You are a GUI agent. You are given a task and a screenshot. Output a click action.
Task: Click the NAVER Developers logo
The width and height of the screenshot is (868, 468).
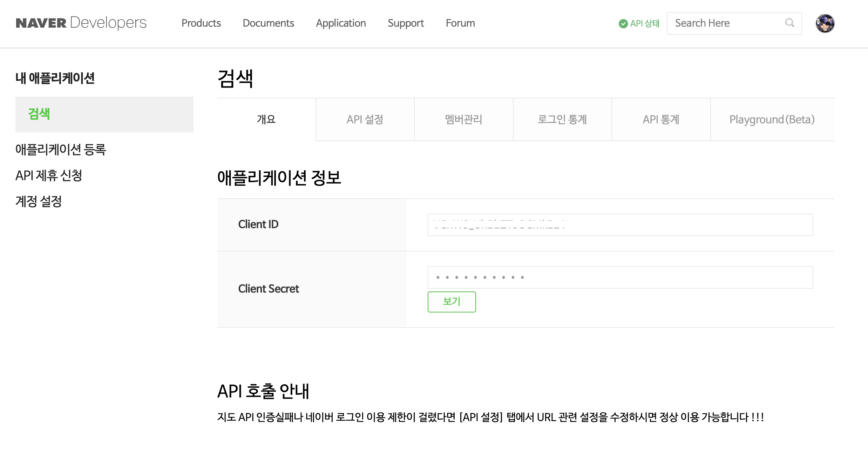(x=81, y=23)
